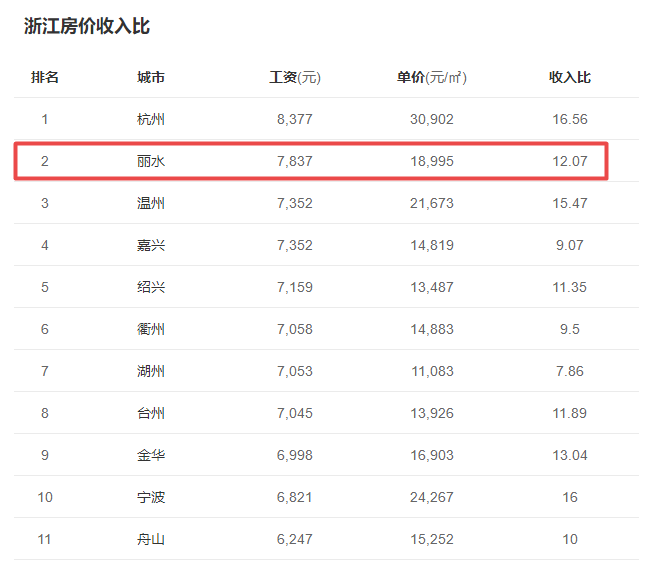The height and width of the screenshot is (572, 665).
Task: Click unit price 11,083
Action: (432, 371)
